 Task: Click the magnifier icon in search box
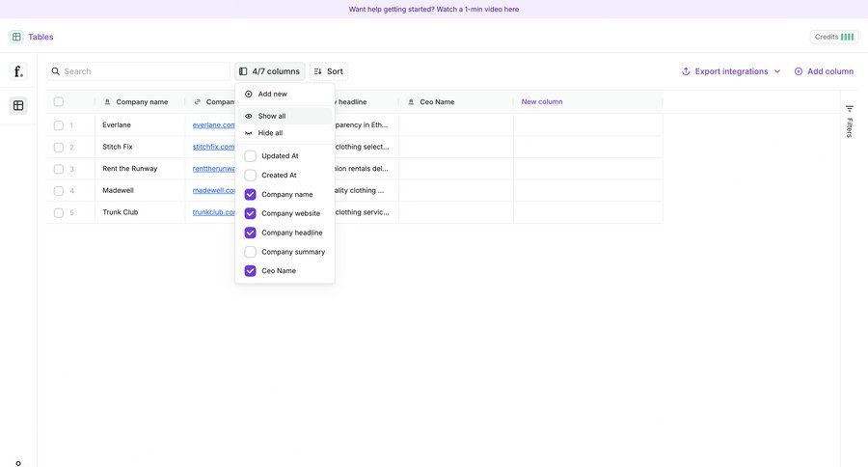55,70
